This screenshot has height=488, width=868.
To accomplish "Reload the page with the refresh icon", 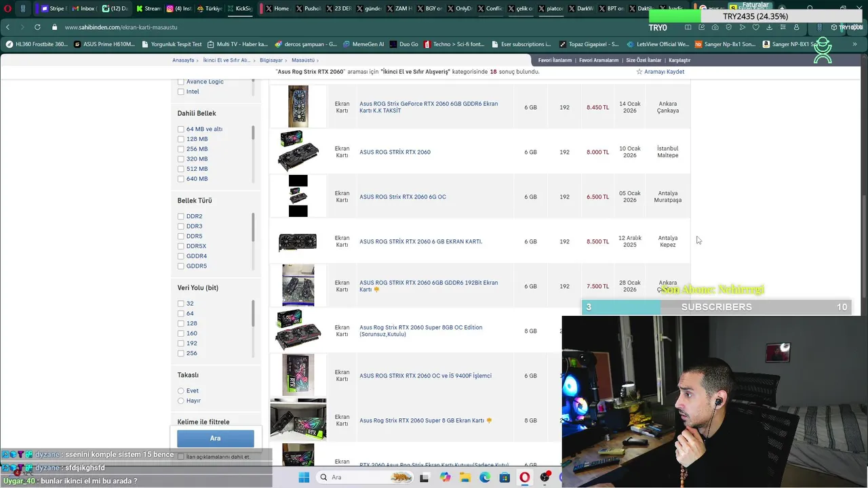I will pos(37,27).
